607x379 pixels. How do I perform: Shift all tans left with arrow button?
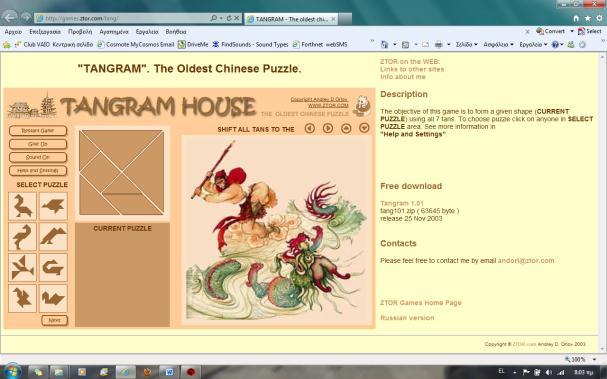[309, 128]
